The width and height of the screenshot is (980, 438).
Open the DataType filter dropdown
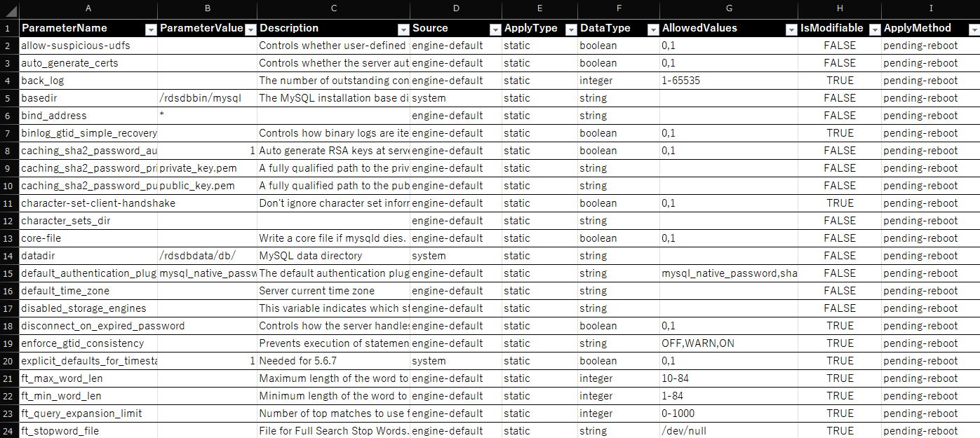click(x=653, y=29)
